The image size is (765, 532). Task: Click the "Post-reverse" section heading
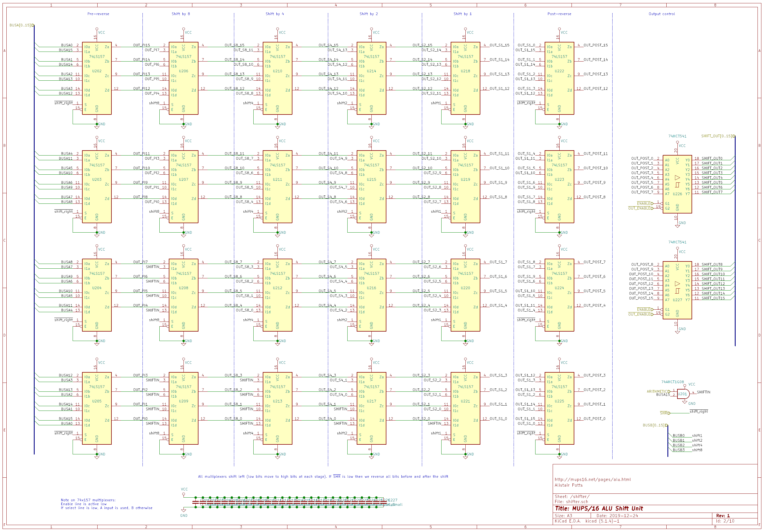pos(559,14)
